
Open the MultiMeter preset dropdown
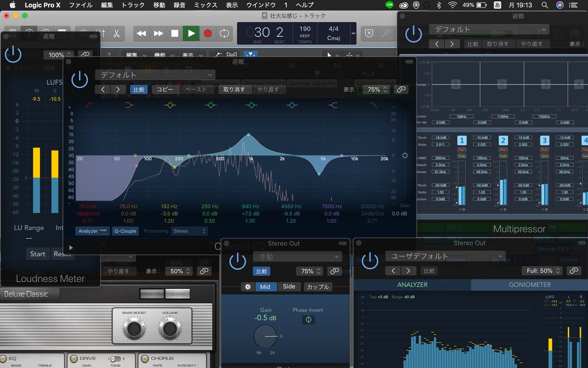click(445, 256)
